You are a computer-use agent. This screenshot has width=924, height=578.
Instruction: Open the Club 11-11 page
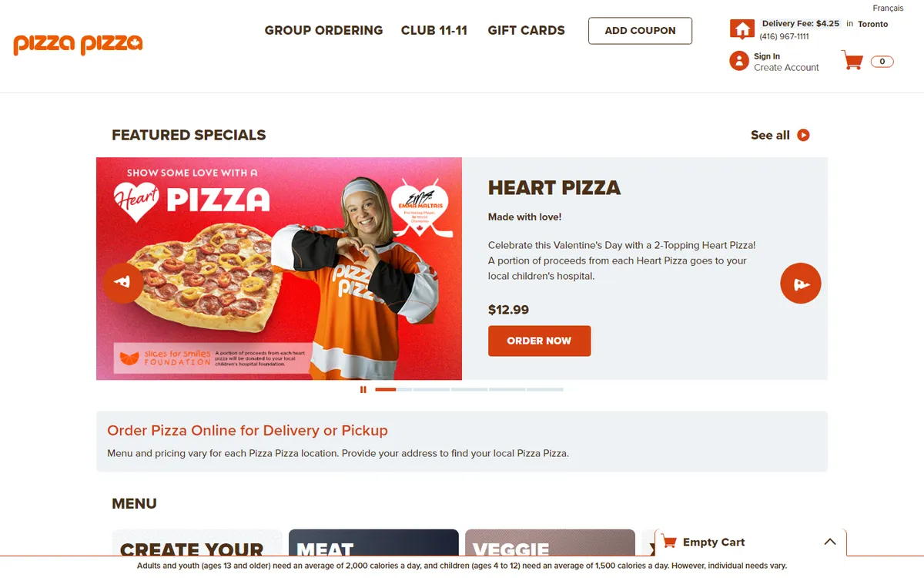(x=434, y=31)
